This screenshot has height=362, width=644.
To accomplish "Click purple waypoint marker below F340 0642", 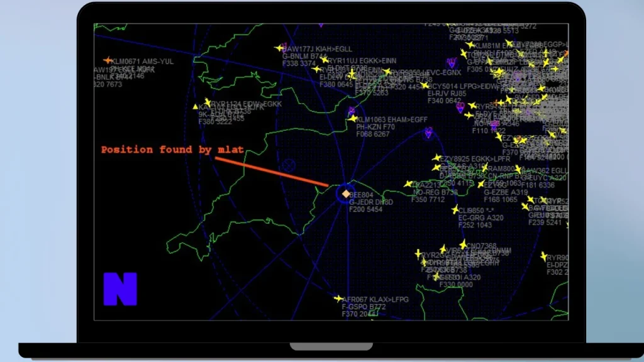I will click(460, 108).
